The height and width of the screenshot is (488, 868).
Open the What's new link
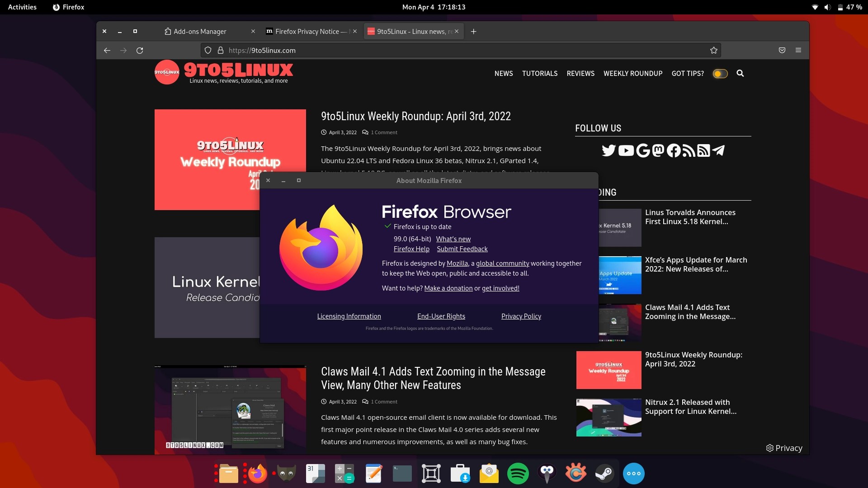tap(453, 239)
